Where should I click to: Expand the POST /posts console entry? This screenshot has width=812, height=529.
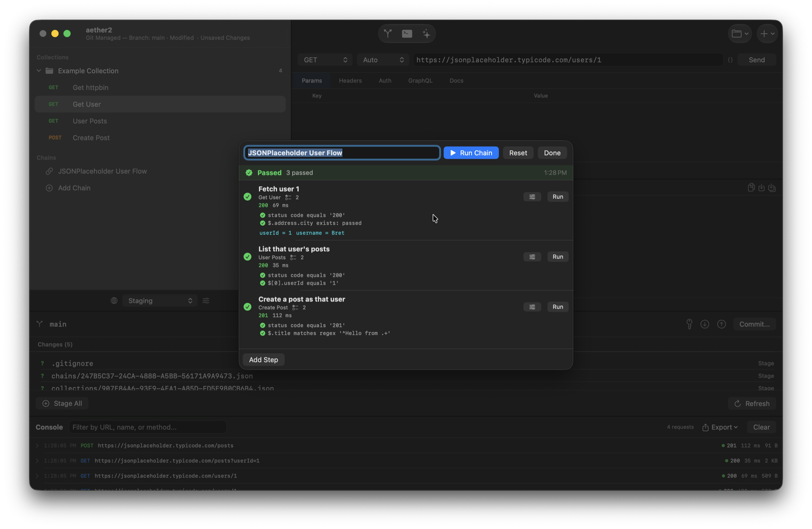click(37, 446)
